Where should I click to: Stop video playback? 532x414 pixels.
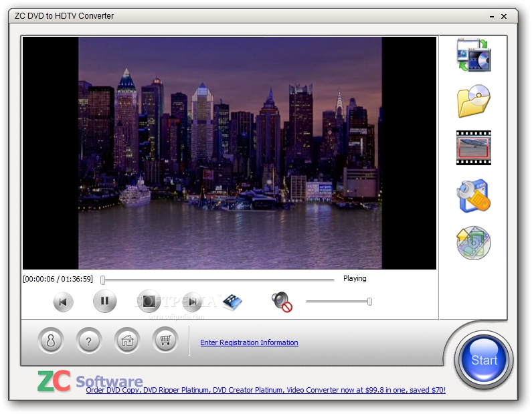click(x=149, y=301)
